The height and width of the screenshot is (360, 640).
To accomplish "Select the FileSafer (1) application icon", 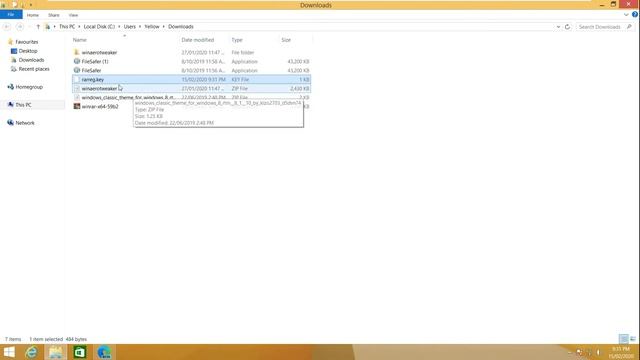I will tap(77, 61).
